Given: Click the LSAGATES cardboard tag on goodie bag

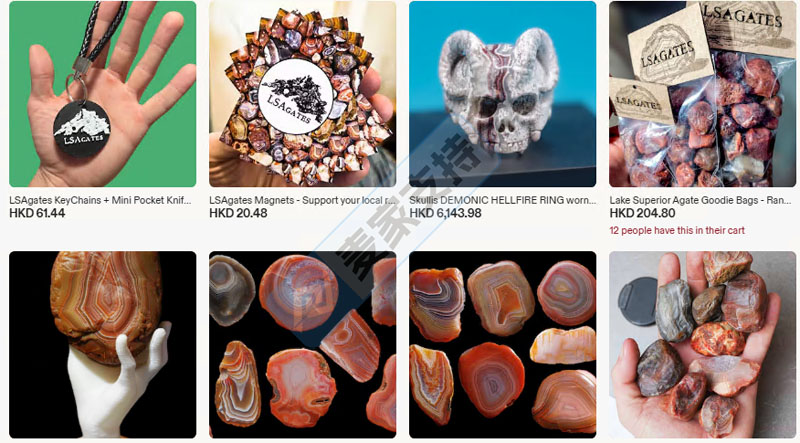Looking at the screenshot, I should click(668, 52).
